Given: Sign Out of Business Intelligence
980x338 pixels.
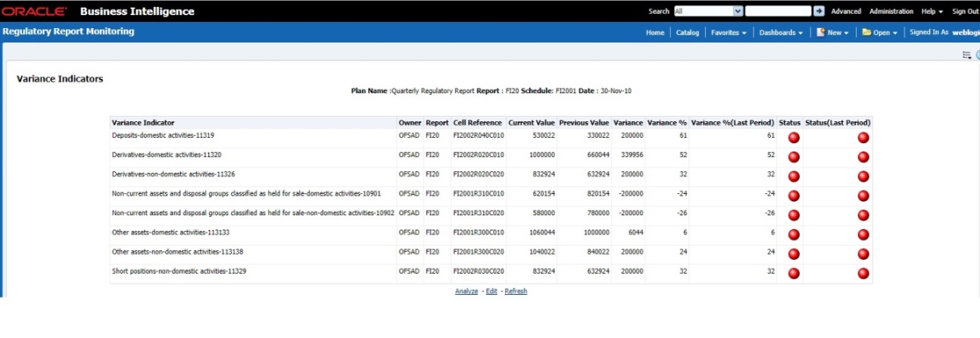Looking at the screenshot, I should click(x=966, y=11).
